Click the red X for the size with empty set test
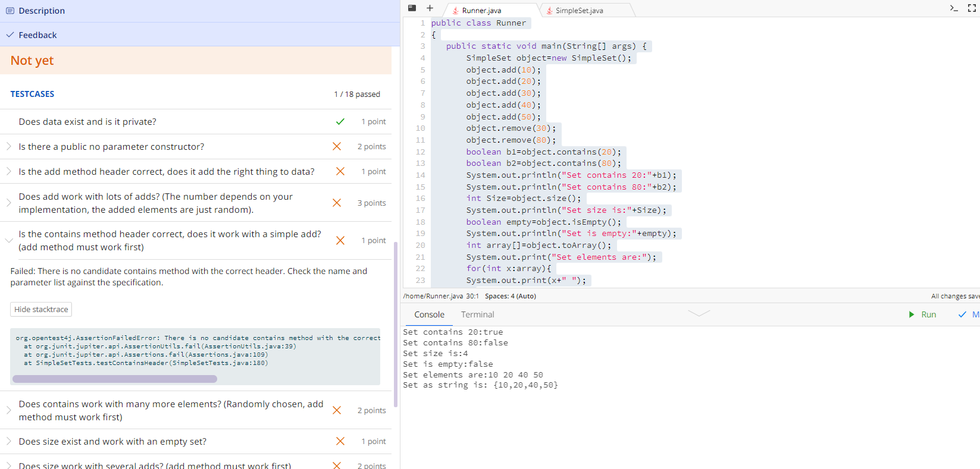The height and width of the screenshot is (469, 980). click(340, 441)
